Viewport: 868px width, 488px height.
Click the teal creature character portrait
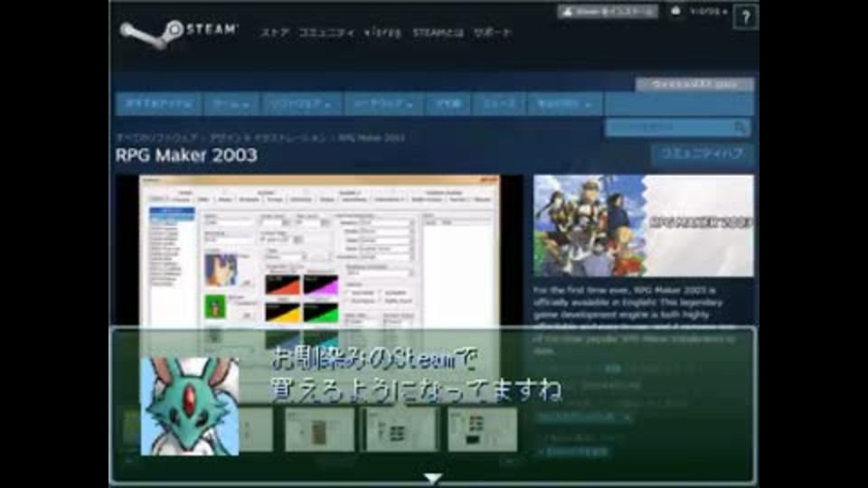190,406
